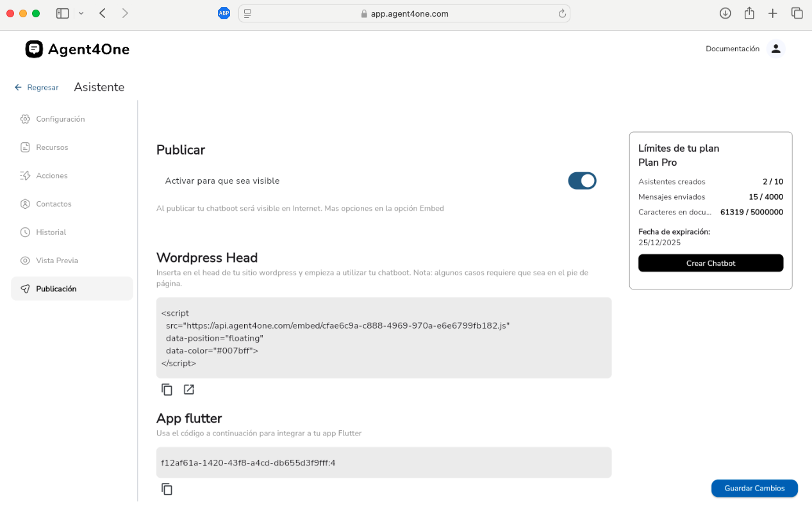
Task: Select Acciones from the sidebar
Action: coord(51,175)
